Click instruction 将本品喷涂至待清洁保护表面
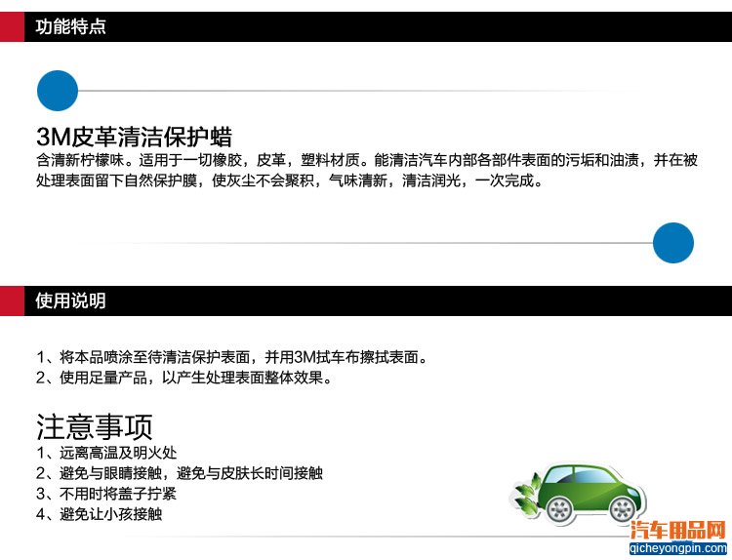The image size is (732, 560). click(x=232, y=357)
